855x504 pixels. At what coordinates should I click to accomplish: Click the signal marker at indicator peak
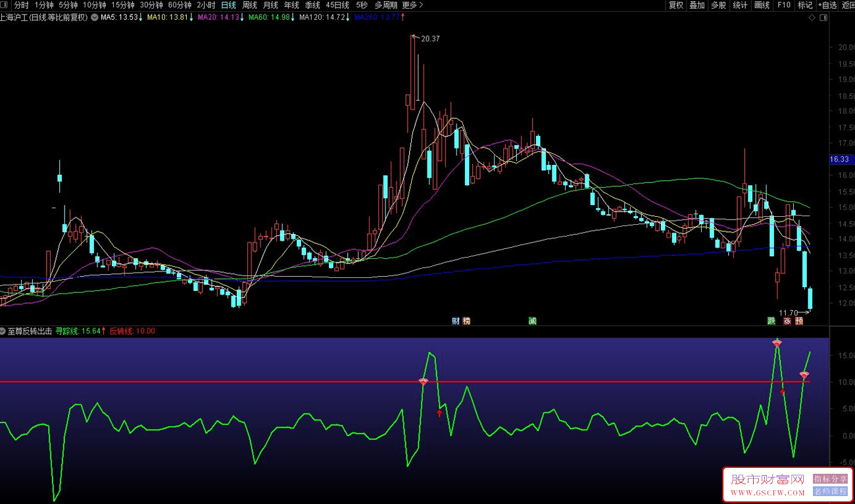pos(777,344)
